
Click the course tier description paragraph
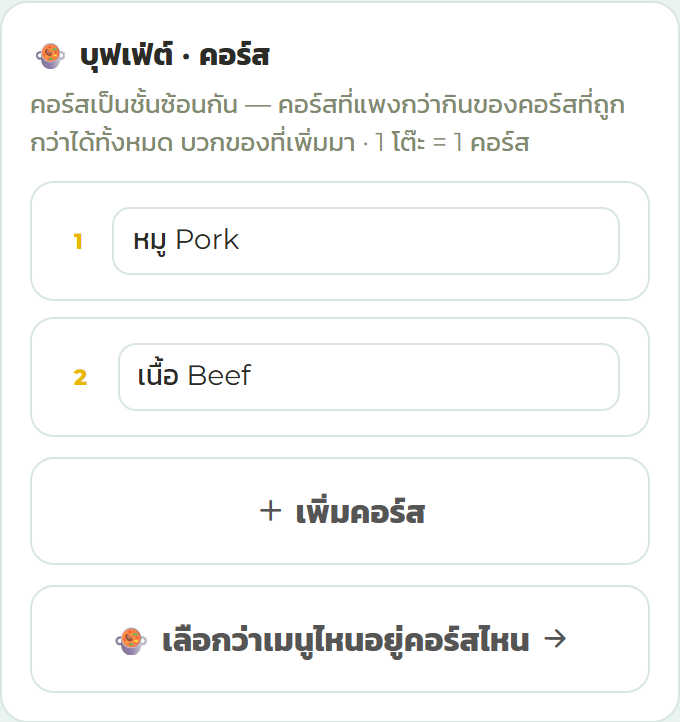[327, 123]
